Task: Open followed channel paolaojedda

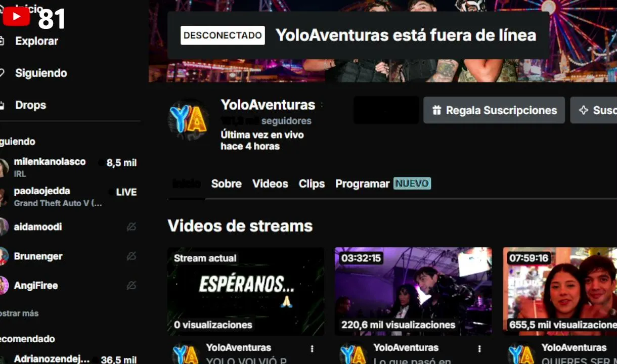Action: (69, 197)
